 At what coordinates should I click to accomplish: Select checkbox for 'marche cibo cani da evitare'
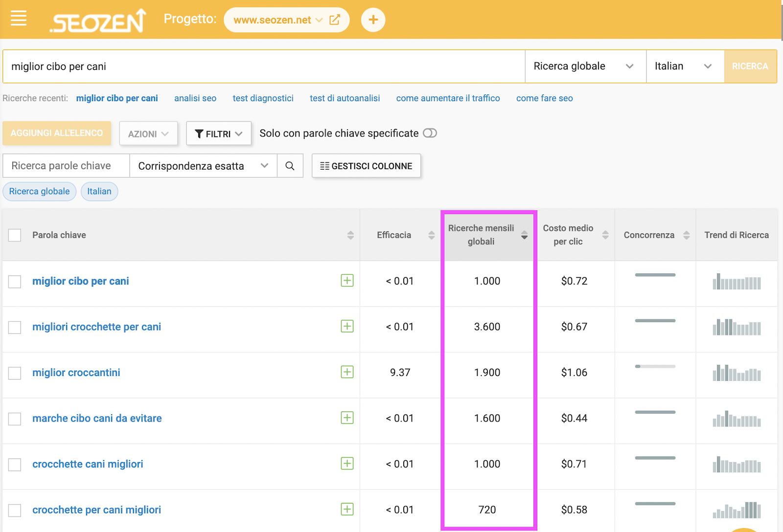15,419
